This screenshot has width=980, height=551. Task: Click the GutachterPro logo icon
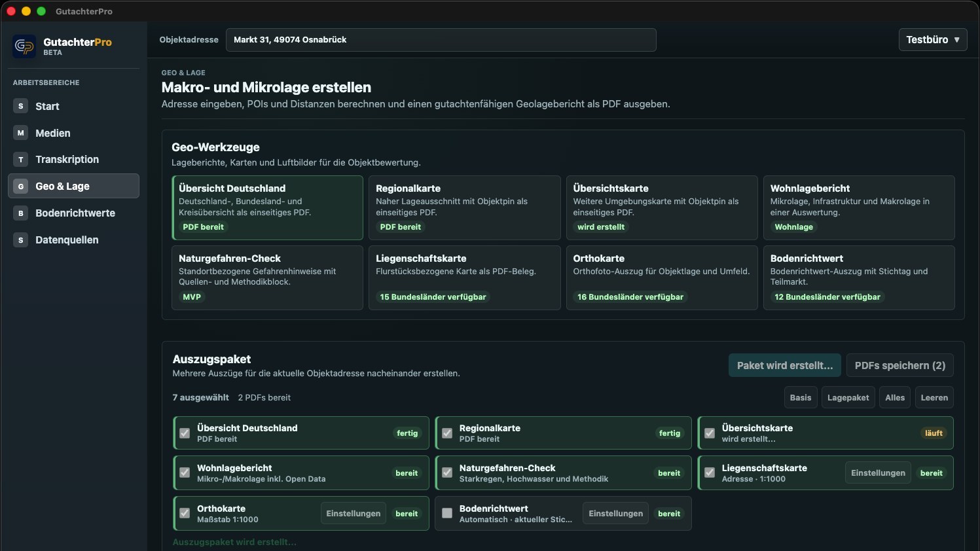25,46
